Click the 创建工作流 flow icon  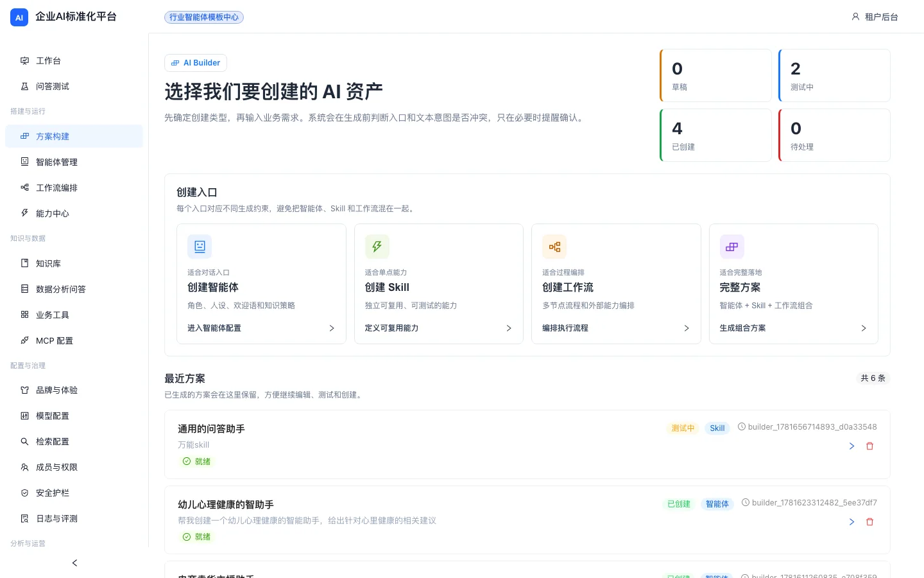(x=554, y=247)
